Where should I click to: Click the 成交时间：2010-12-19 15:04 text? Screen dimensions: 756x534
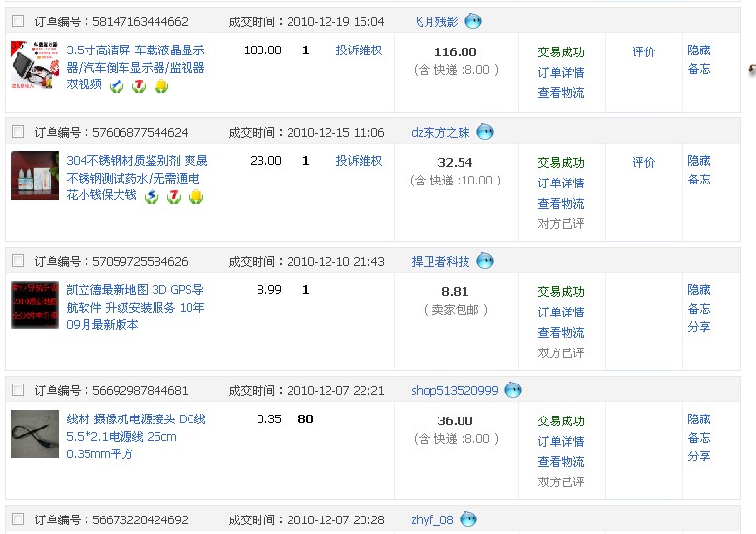(x=306, y=21)
